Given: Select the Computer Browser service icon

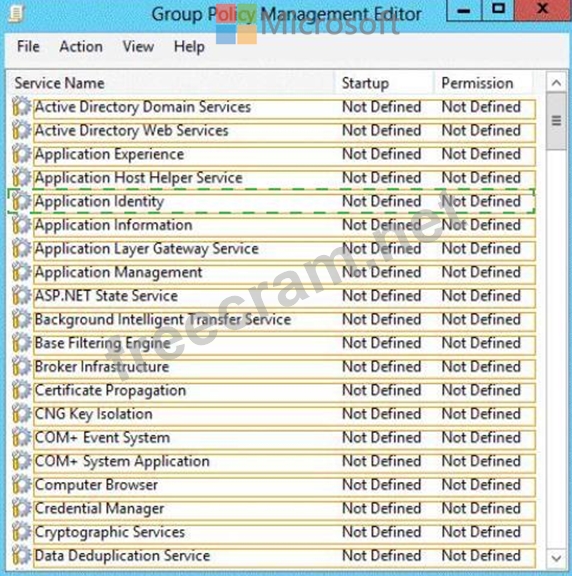Looking at the screenshot, I should (21, 485).
